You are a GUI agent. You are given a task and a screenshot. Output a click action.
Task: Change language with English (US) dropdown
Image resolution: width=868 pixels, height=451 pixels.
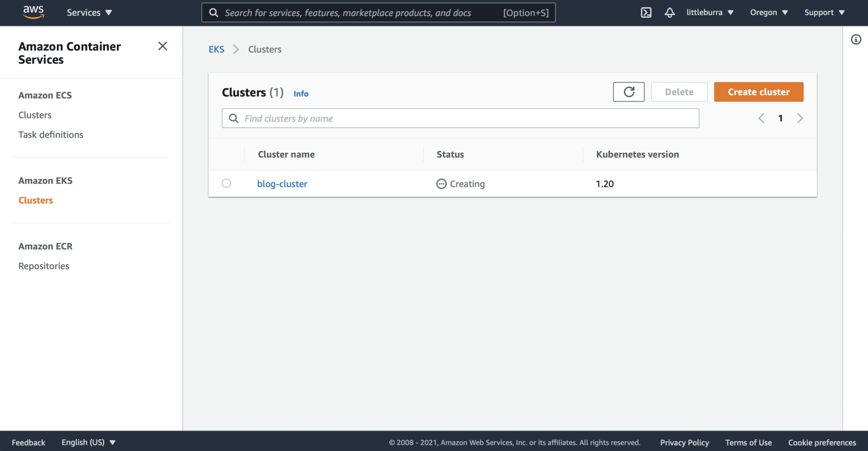point(88,442)
